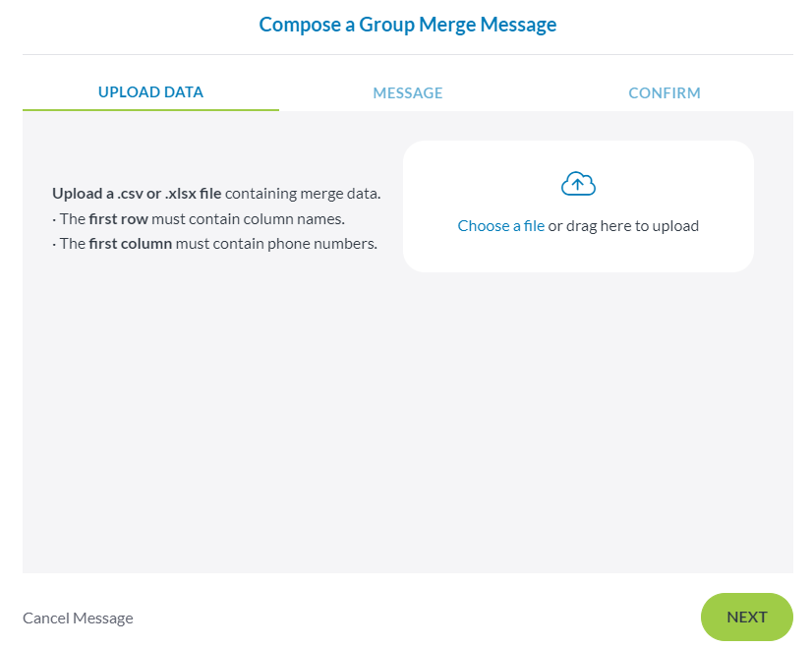Image resolution: width=812 pixels, height=648 pixels.
Task: Click blank footer space between Cancel and Next
Action: pyautogui.click(x=413, y=619)
